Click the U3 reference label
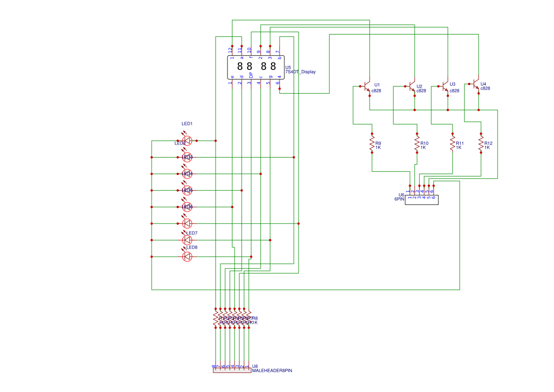Viewport: 554px width, 392px height. (x=452, y=84)
